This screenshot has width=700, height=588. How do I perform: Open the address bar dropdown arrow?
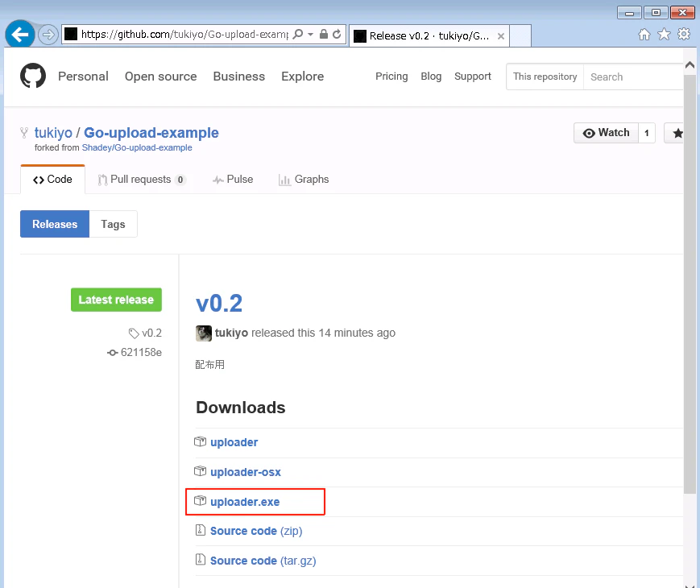click(310, 35)
